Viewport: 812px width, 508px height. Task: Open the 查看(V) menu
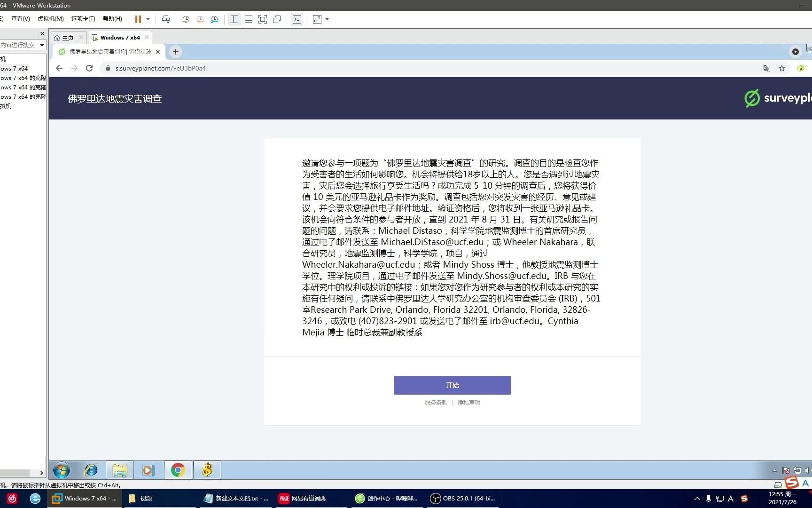tap(20, 19)
